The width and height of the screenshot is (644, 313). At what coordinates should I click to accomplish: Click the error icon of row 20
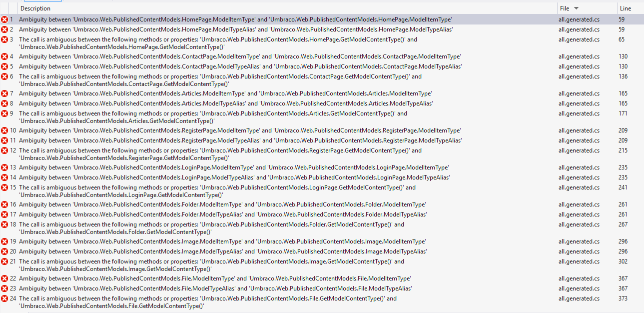click(x=4, y=251)
